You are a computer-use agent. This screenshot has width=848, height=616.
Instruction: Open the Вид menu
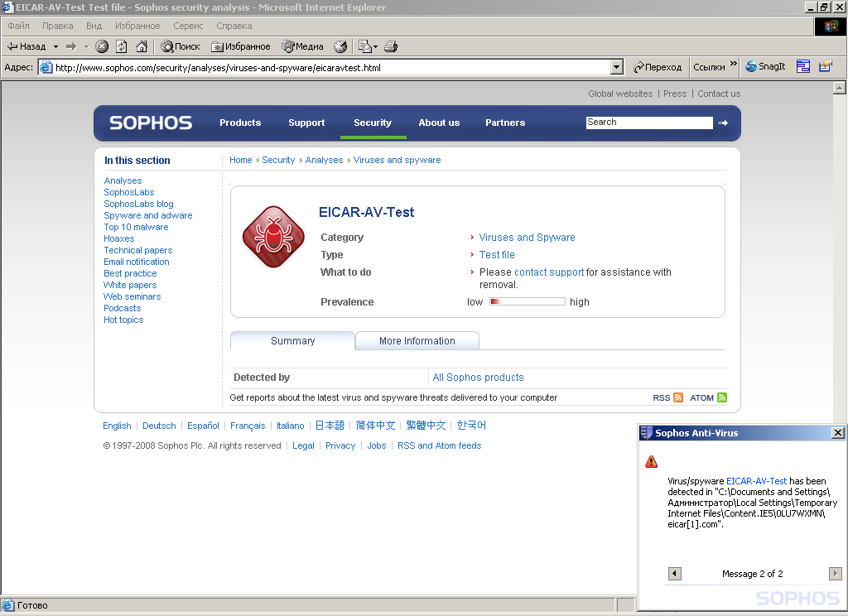[x=94, y=26]
